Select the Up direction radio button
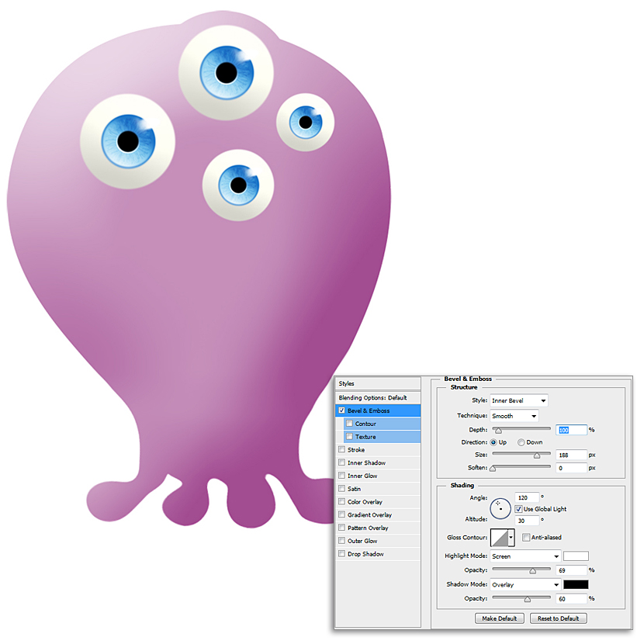 [x=493, y=442]
